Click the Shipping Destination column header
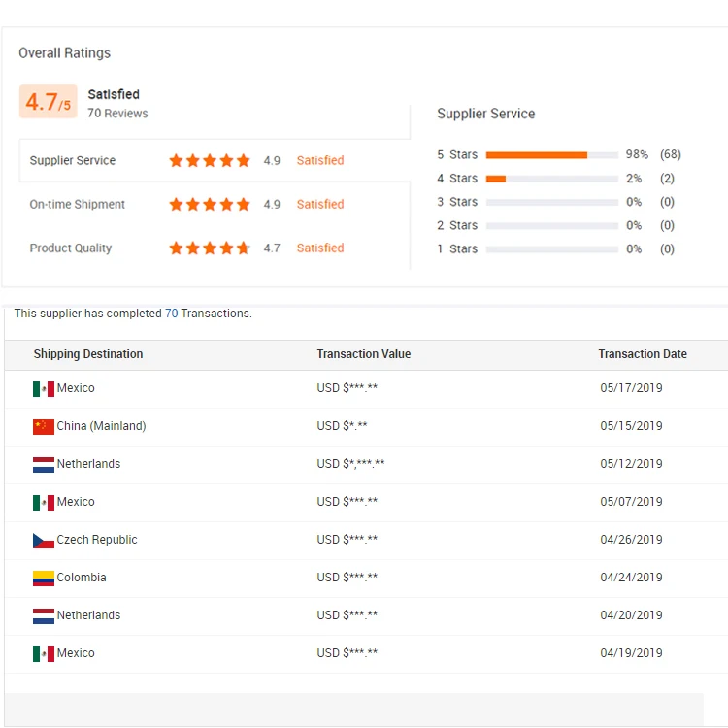 click(x=88, y=354)
